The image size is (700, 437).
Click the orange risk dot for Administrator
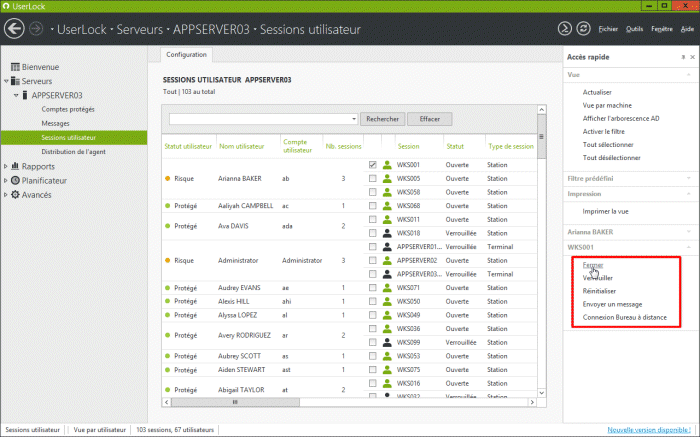pos(167,260)
